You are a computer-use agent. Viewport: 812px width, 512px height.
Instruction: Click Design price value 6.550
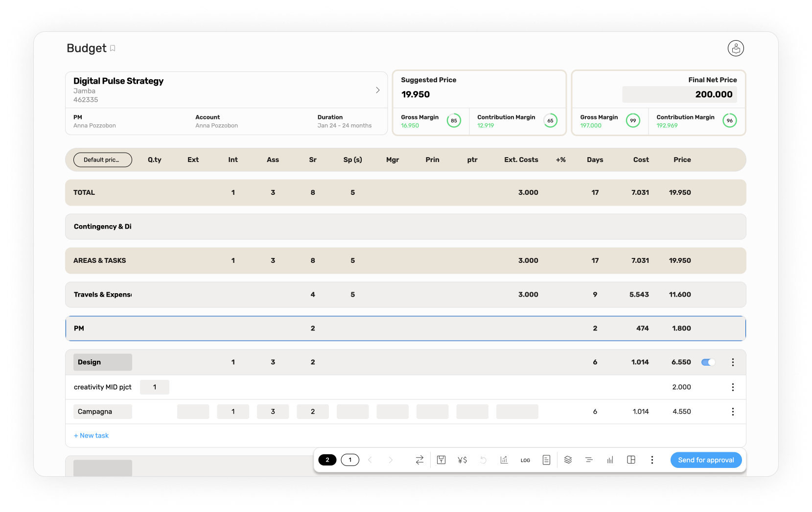coord(681,362)
